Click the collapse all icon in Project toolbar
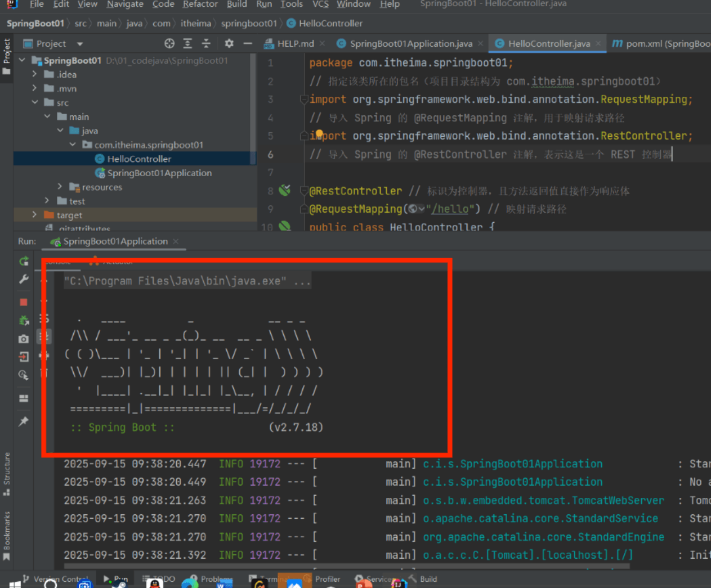This screenshot has height=588, width=711. point(206,43)
